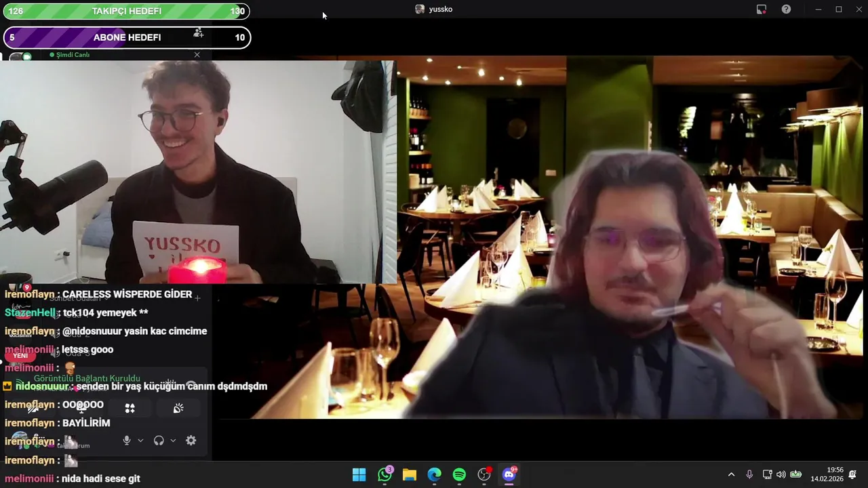Mute the Discord microphone
Viewport: 868px width, 488px height.
(x=126, y=441)
